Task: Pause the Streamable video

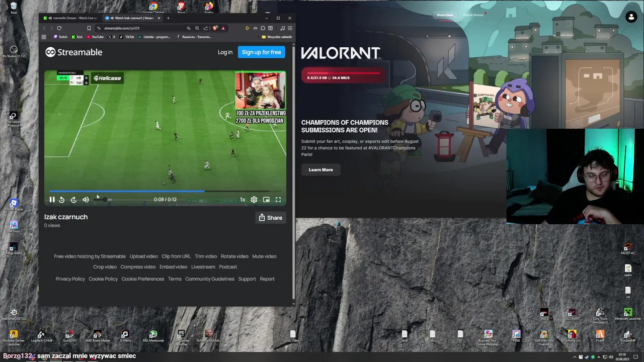Action: tap(52, 200)
